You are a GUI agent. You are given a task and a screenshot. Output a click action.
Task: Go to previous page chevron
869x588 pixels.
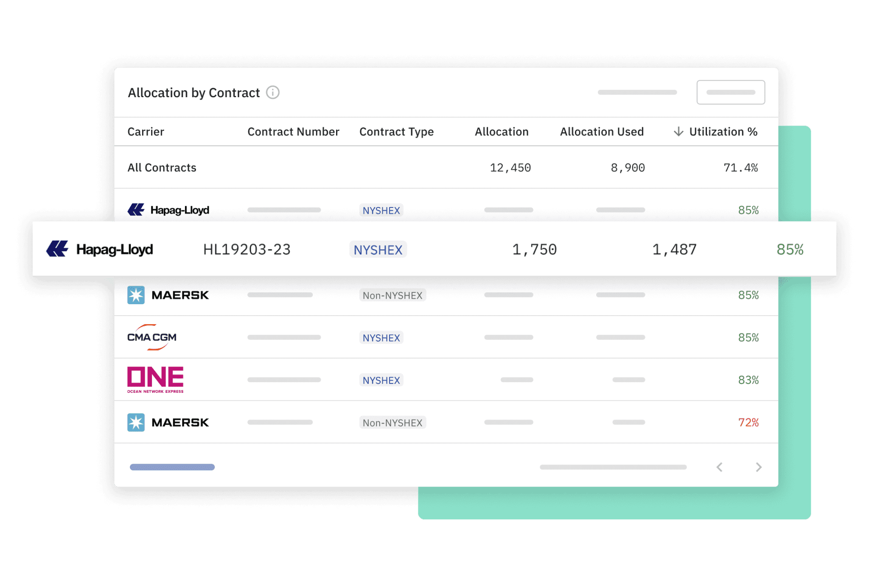click(720, 467)
